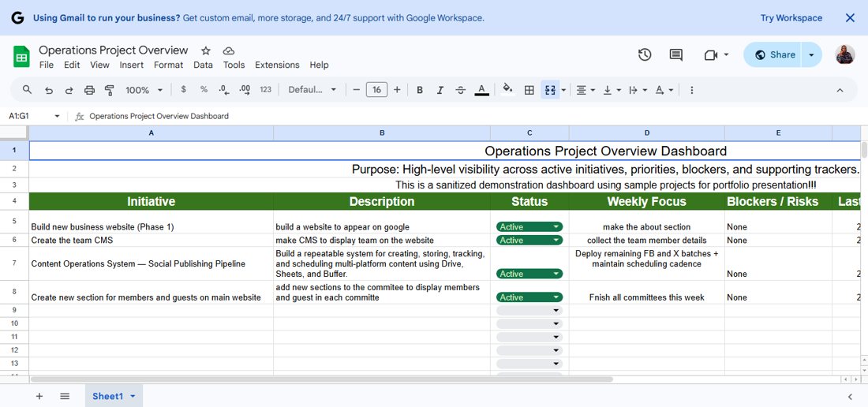Star the Operations Project Overview document

[x=205, y=50]
